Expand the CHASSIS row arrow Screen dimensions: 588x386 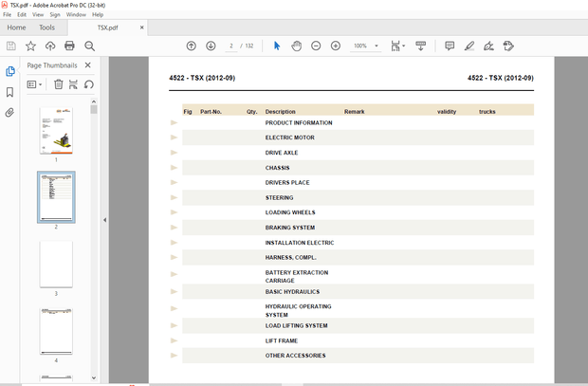coord(174,167)
